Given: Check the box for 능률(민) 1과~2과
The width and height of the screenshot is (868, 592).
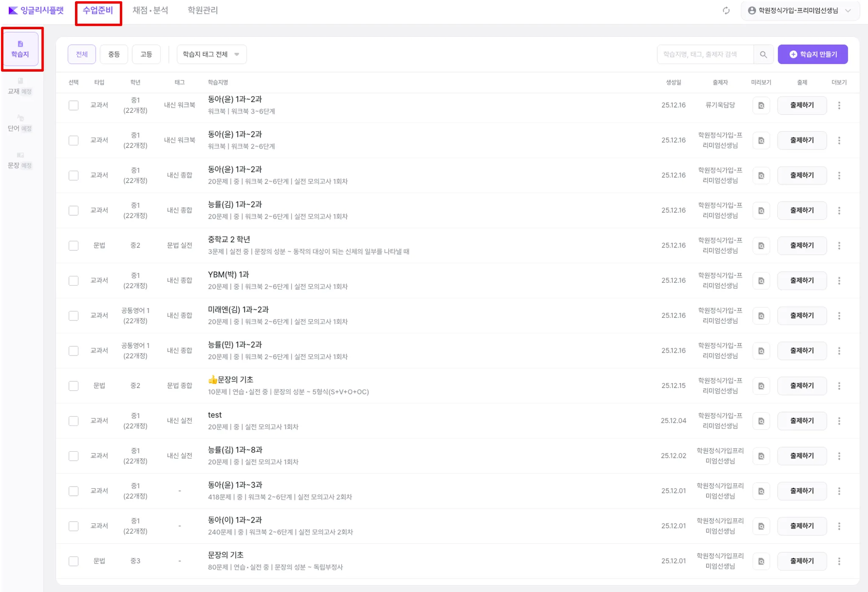Looking at the screenshot, I should click(x=74, y=351).
